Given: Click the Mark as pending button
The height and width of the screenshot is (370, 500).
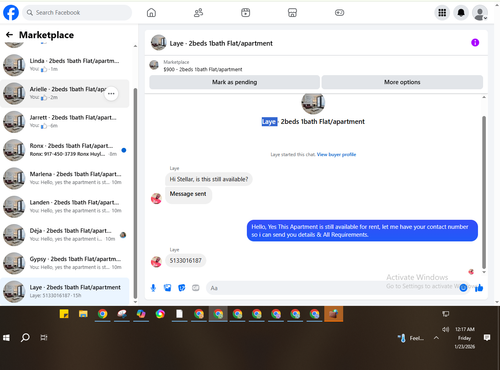Looking at the screenshot, I should (234, 82).
